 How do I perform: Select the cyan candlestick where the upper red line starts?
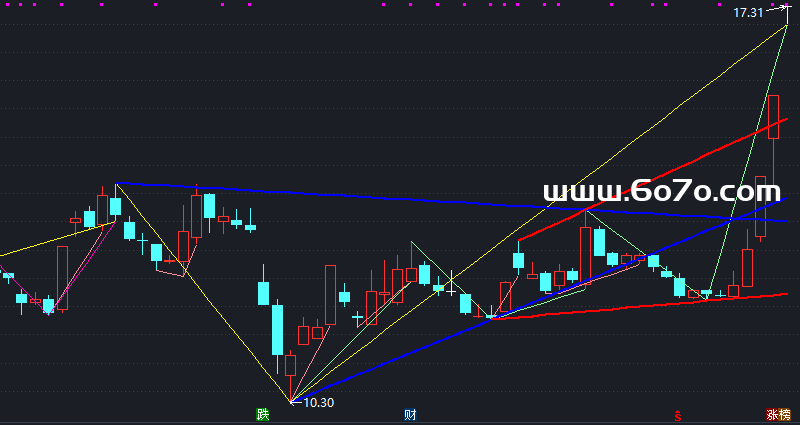tap(518, 261)
